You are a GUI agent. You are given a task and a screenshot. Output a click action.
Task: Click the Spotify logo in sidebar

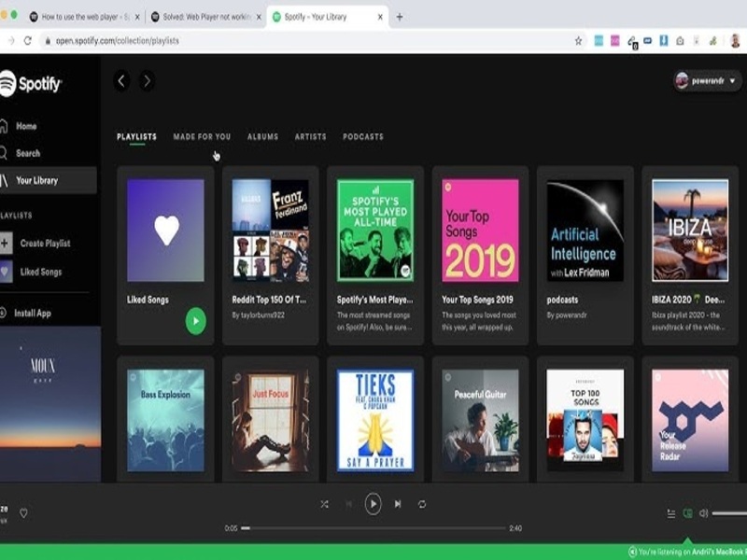(31, 84)
